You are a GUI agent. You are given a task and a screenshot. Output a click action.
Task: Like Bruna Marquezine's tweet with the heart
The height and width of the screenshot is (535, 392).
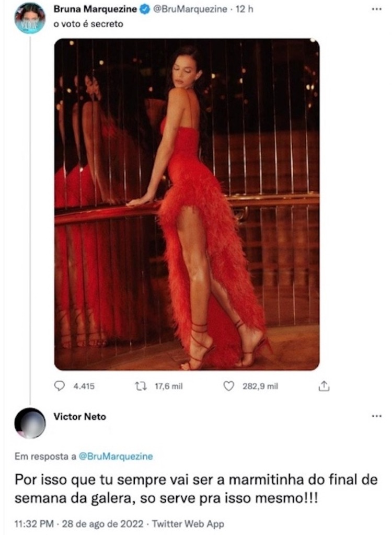(228, 386)
